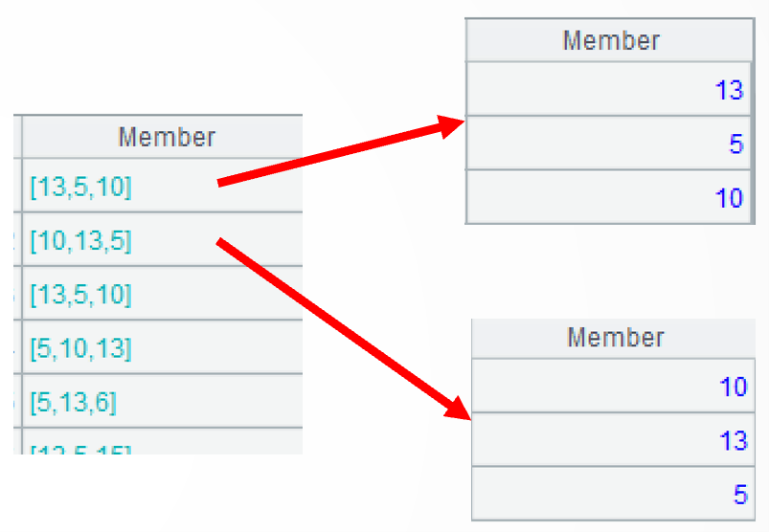The width and height of the screenshot is (769, 532).
Task: Click the Member header of the left table
Action: tap(167, 137)
